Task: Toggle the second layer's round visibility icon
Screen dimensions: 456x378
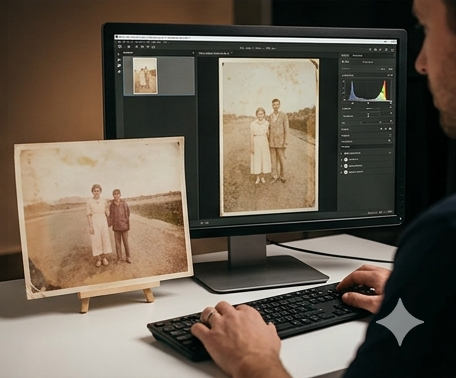Action: click(346, 166)
